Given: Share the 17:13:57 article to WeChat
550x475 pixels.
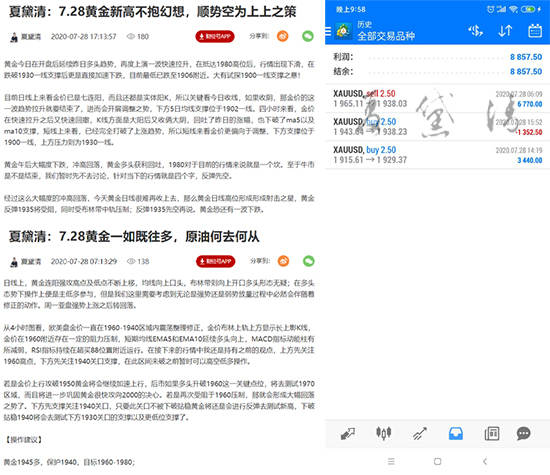Looking at the screenshot, I should 308,36.
